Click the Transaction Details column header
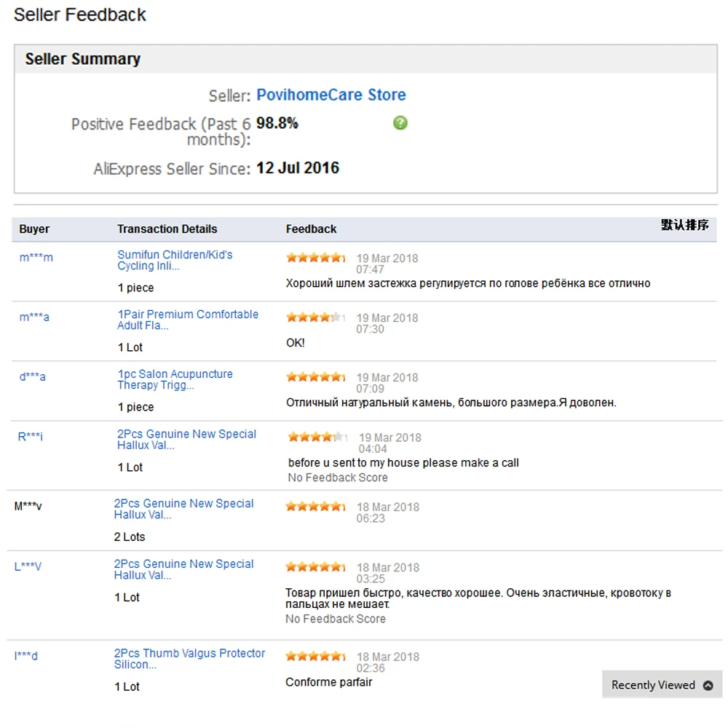Screen dimensions: 728x728 coord(167,229)
